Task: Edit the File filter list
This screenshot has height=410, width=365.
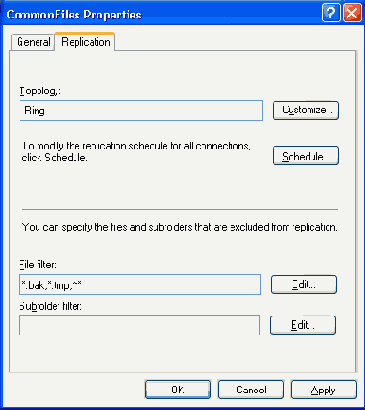Action: (x=304, y=285)
